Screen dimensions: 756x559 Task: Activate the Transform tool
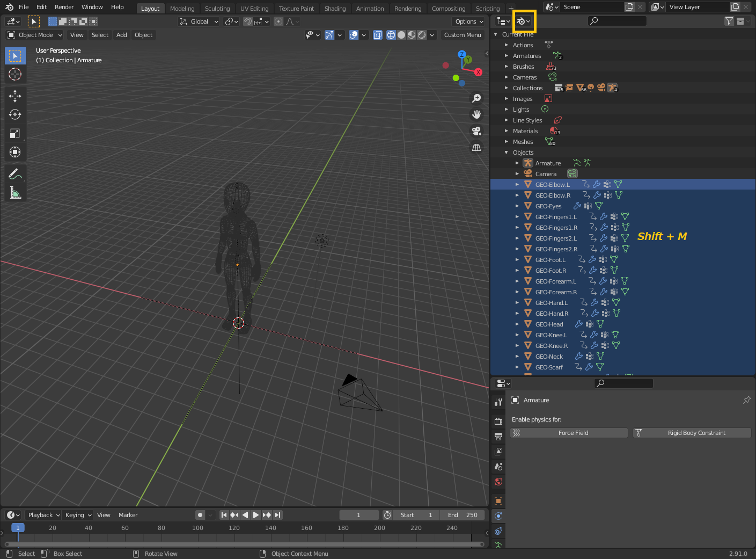click(x=15, y=152)
